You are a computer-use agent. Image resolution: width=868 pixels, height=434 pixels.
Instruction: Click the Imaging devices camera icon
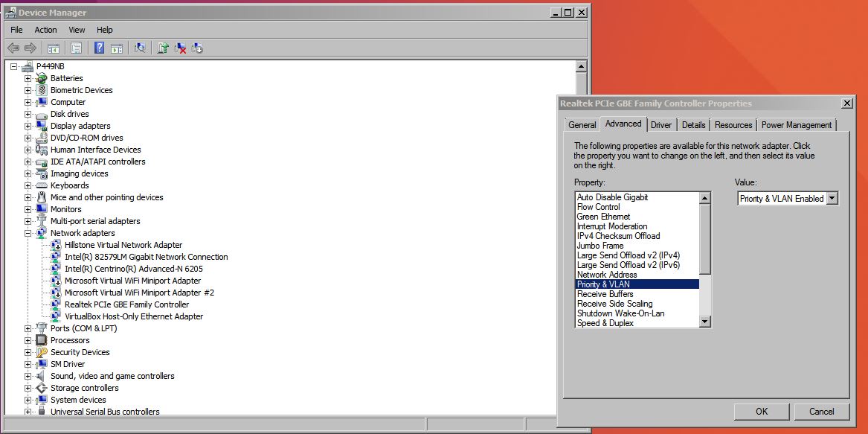[x=42, y=173]
